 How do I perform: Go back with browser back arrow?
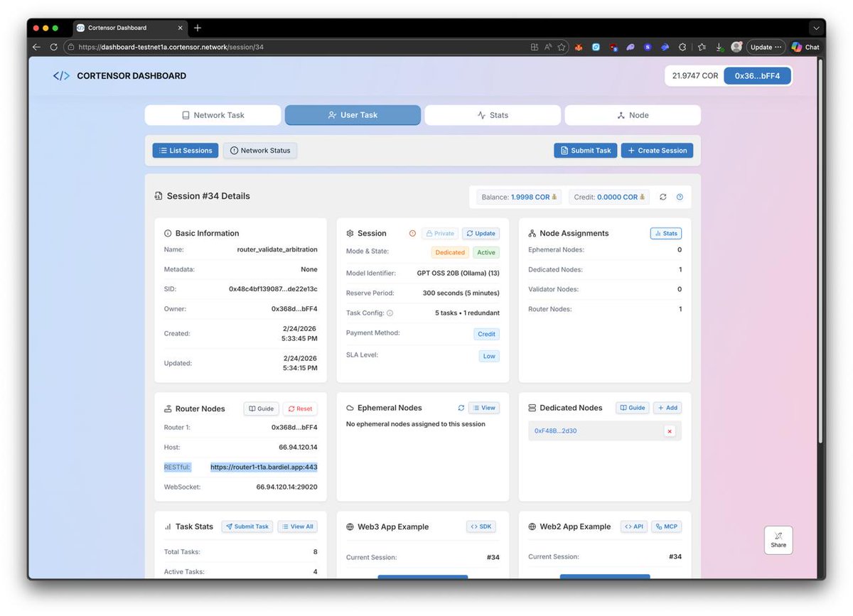[x=36, y=47]
